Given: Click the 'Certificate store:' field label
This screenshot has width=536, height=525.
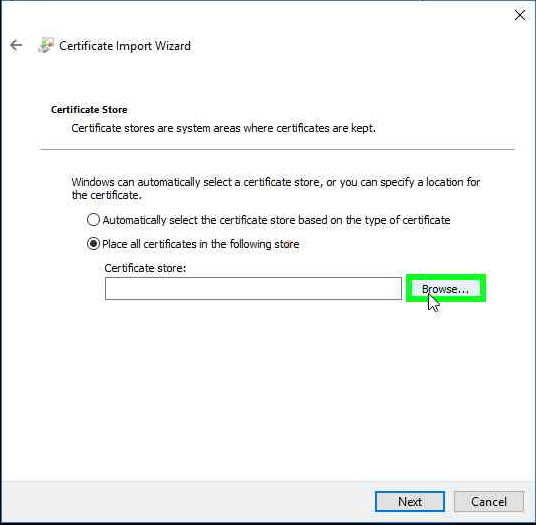Looking at the screenshot, I should (145, 268).
